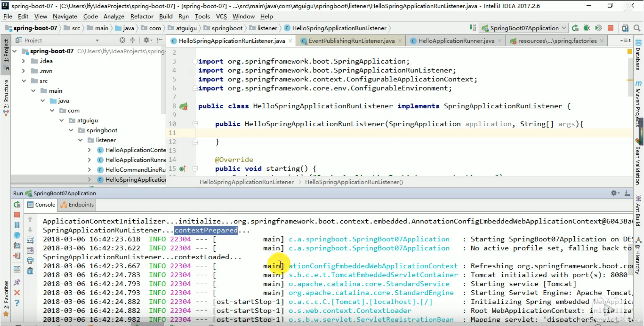
Task: Click Run with Coverage icon
Action: click(599, 28)
